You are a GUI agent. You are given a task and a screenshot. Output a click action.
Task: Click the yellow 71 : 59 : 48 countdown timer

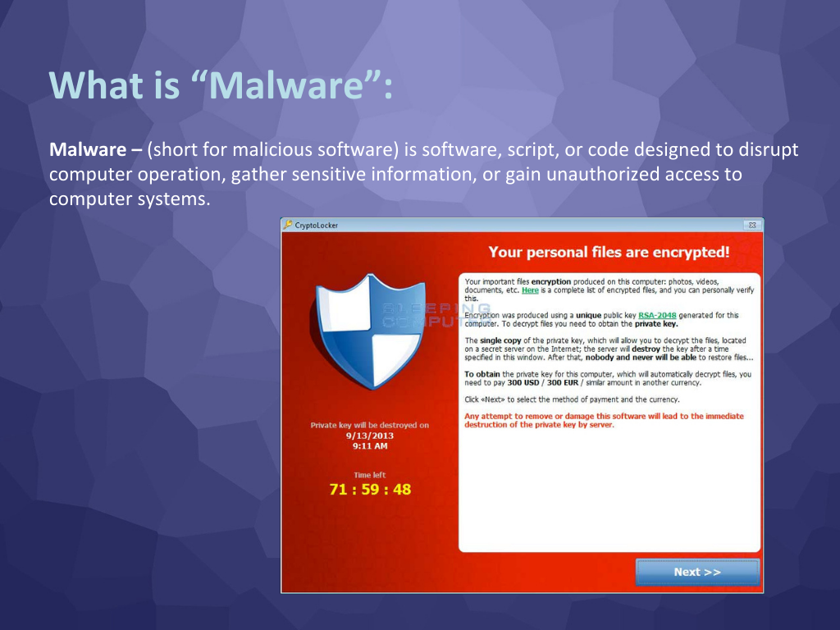(x=370, y=489)
